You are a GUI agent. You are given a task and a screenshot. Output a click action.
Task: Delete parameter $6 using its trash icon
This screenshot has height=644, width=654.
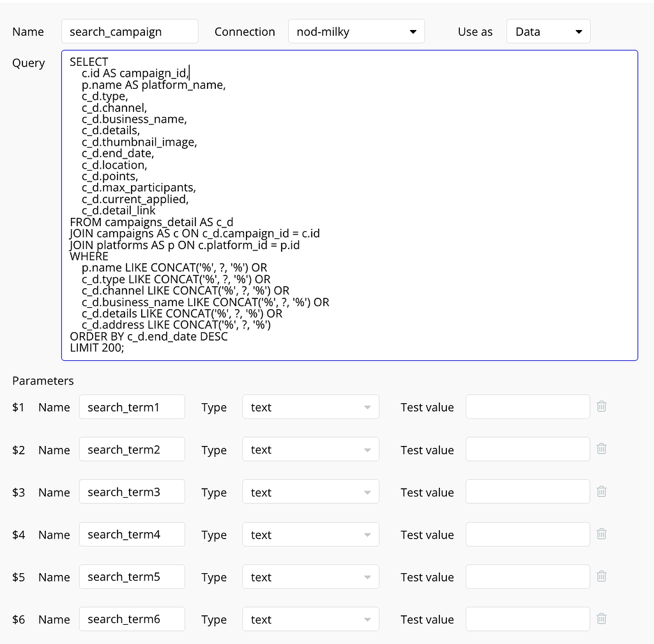601,618
